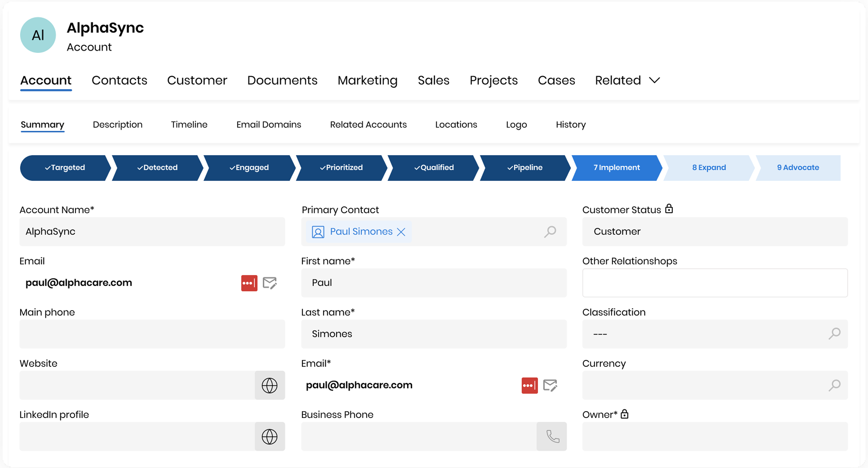Click red icon in account Email field

249,283
